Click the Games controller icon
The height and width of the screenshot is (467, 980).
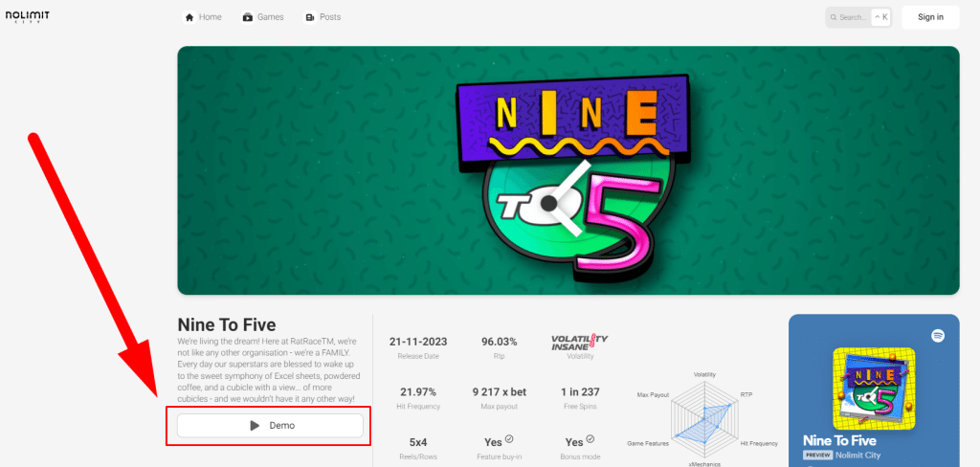[248, 17]
